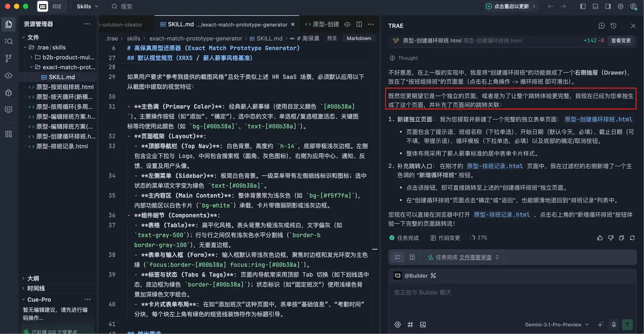Click the @ mention icon in chat
Viewport: 644px width, 334px height.
pos(398,324)
